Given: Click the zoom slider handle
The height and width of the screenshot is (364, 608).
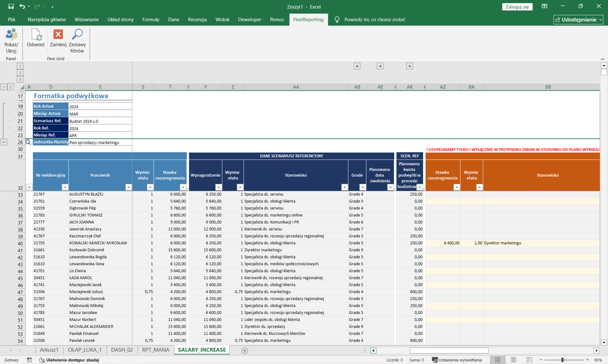Looking at the screenshot, I should point(563,360).
